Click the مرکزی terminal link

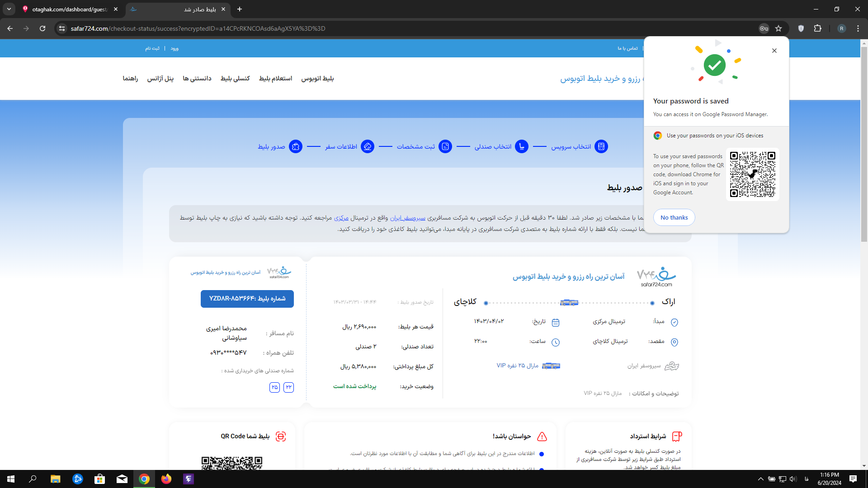click(341, 218)
